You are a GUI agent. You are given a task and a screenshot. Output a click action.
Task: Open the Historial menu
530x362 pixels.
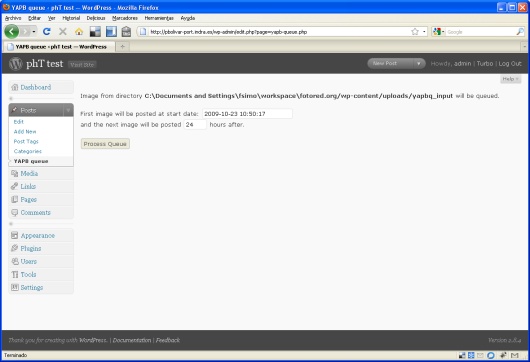(x=71, y=18)
